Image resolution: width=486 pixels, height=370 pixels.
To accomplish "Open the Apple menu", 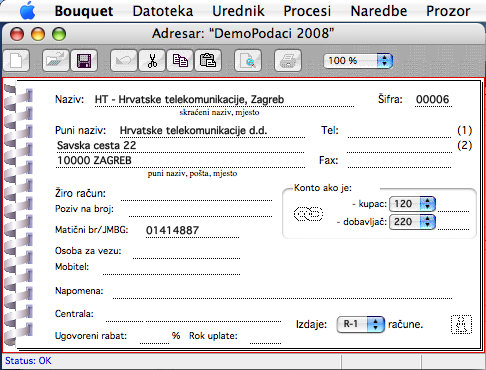I will [27, 11].
